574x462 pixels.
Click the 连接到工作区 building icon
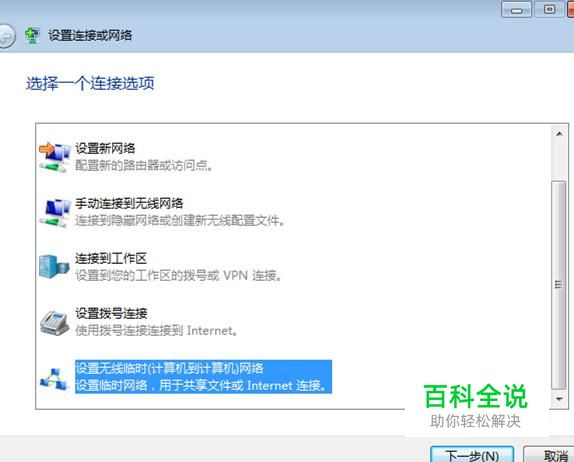54,267
